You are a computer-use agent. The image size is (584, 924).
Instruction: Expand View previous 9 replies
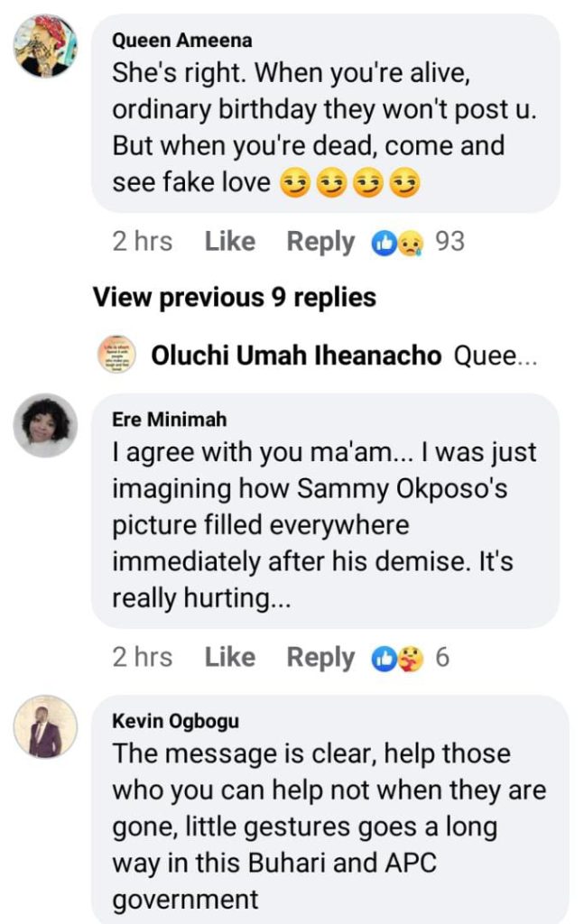pos(235,297)
